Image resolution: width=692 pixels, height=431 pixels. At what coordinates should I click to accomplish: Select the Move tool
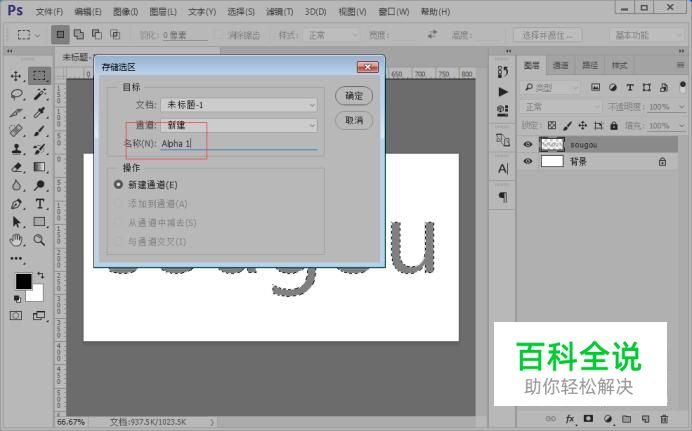(16, 76)
